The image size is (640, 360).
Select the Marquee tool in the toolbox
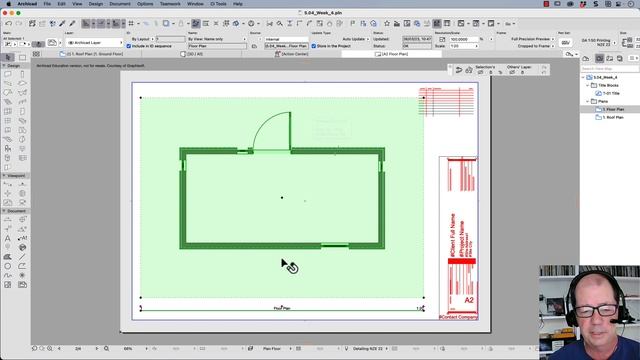click(22, 57)
